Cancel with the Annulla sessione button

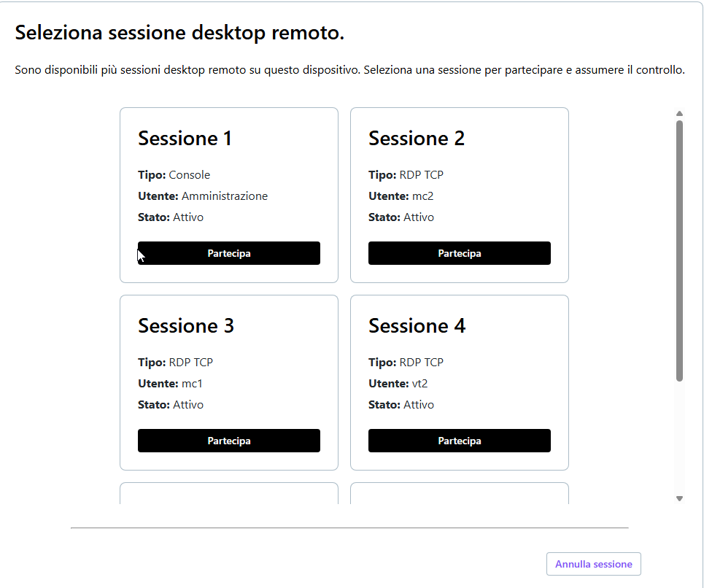[594, 564]
